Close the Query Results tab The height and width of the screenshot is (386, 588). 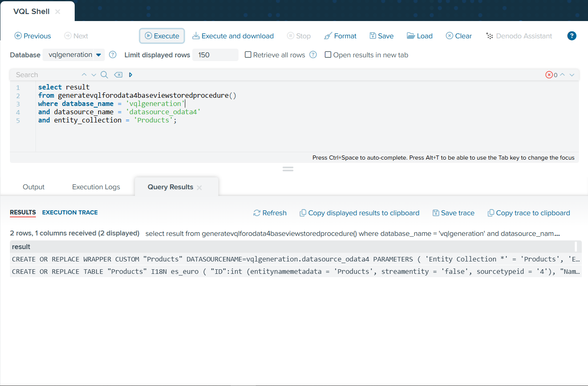coord(200,187)
